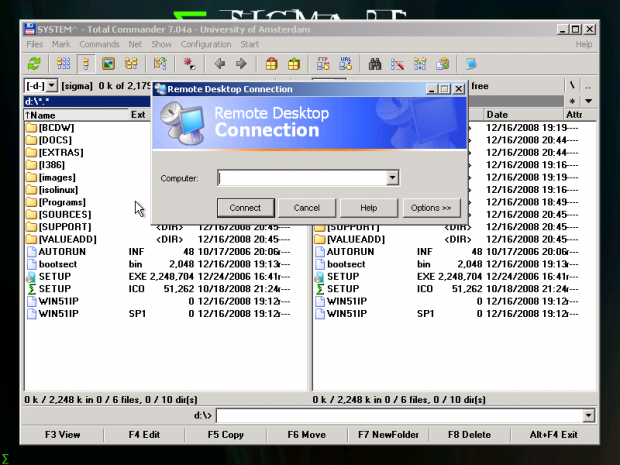
Task: Expand the command line history dropdown
Action: pos(588,416)
